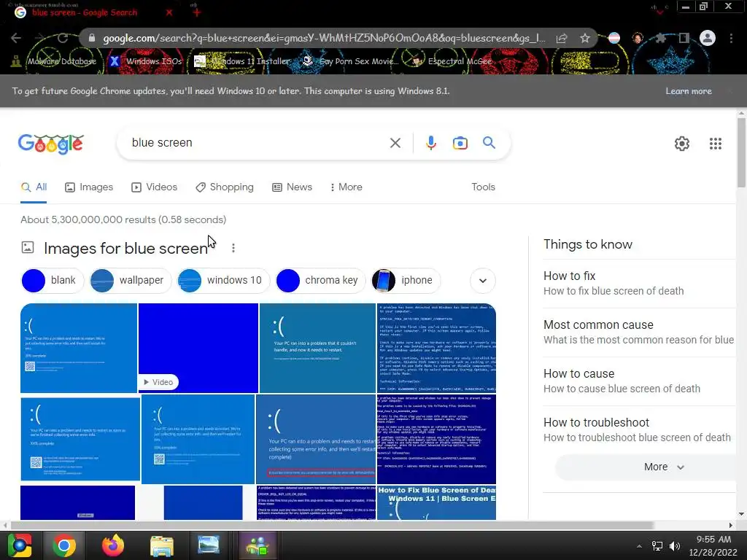Image resolution: width=747 pixels, height=560 pixels.
Task: Launch Firefox from the taskbar
Action: (x=113, y=545)
